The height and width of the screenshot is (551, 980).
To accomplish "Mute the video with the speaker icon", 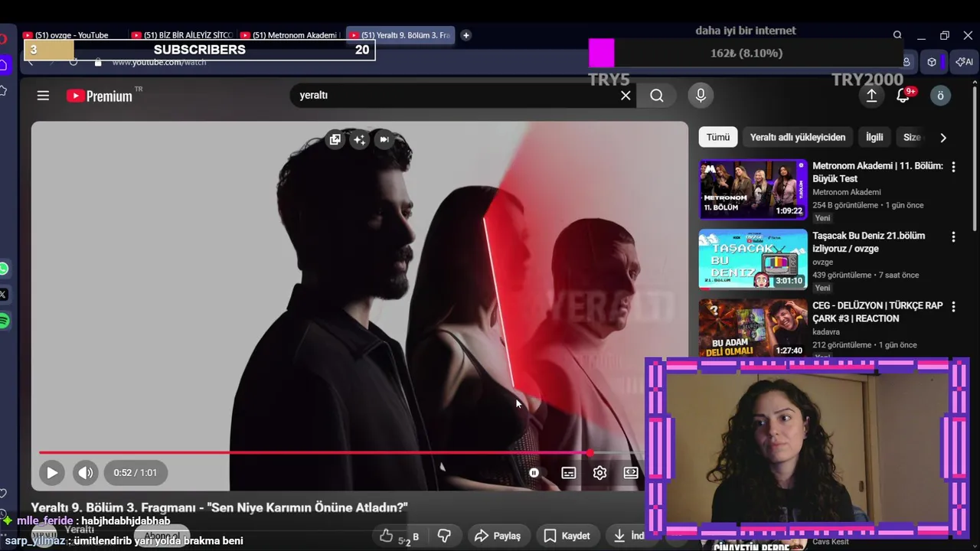I will coord(86,473).
